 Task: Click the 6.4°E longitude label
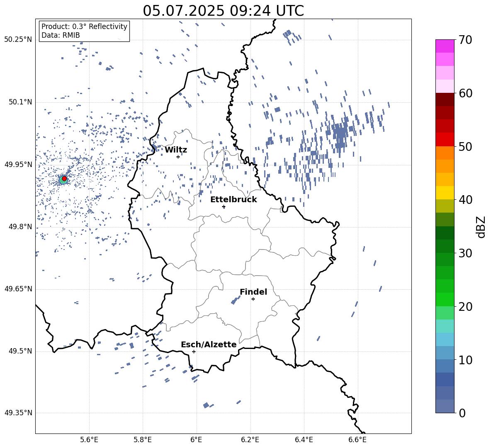click(304, 440)
